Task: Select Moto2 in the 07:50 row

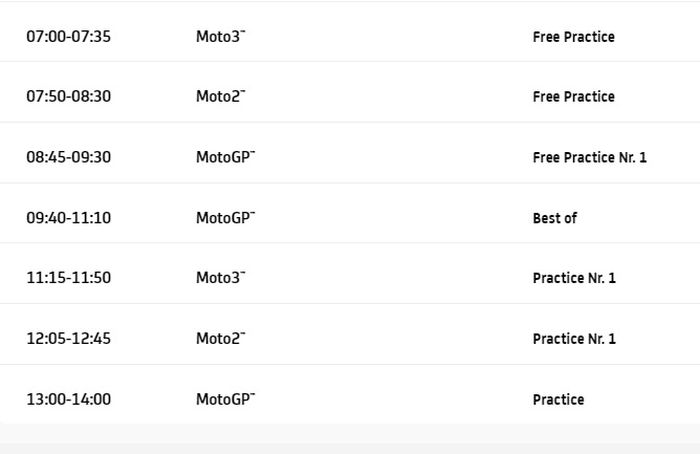Action: pos(220,97)
